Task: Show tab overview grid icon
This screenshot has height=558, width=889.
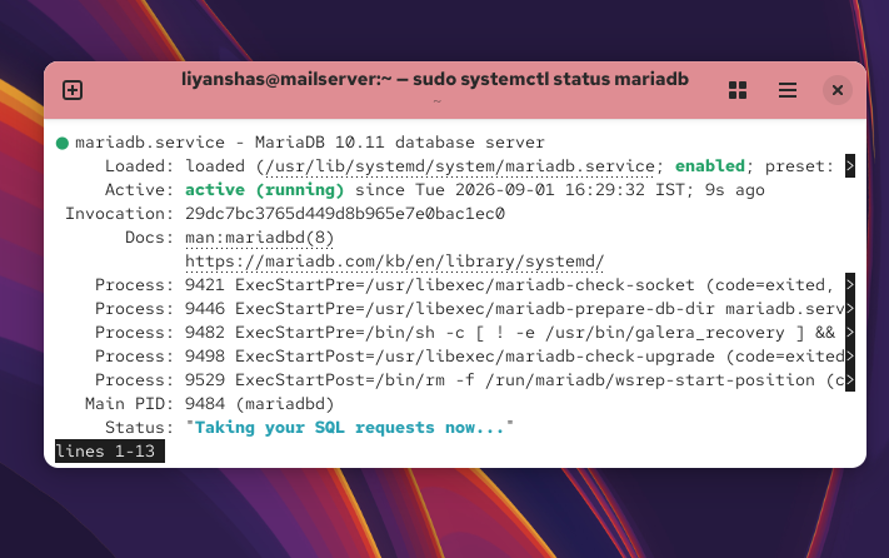Action: pyautogui.click(x=737, y=90)
